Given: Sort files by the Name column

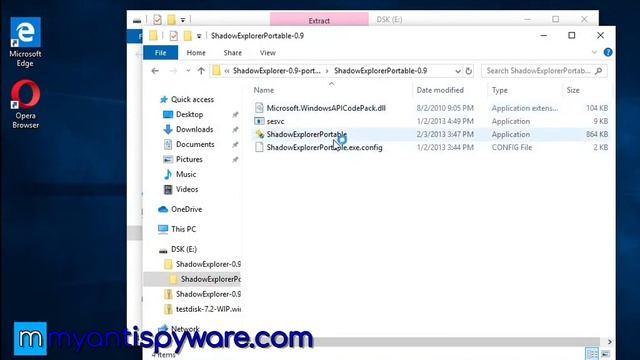Looking at the screenshot, I should 264,90.
